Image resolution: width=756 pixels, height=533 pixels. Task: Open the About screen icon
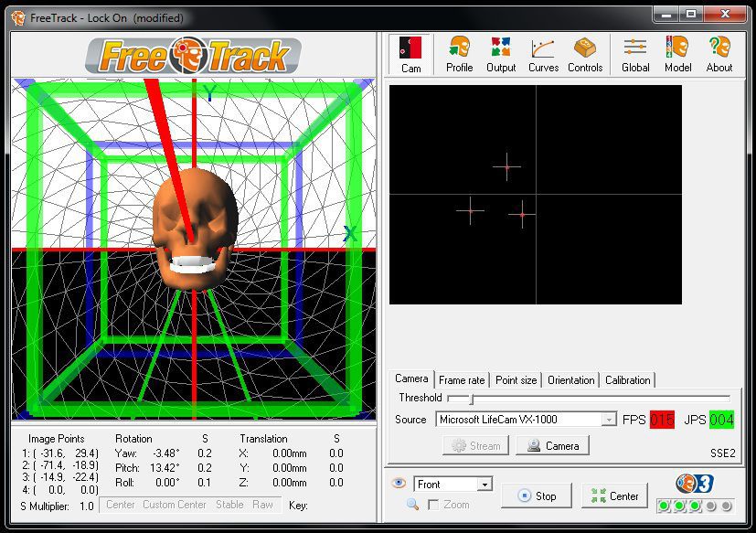pos(719,53)
